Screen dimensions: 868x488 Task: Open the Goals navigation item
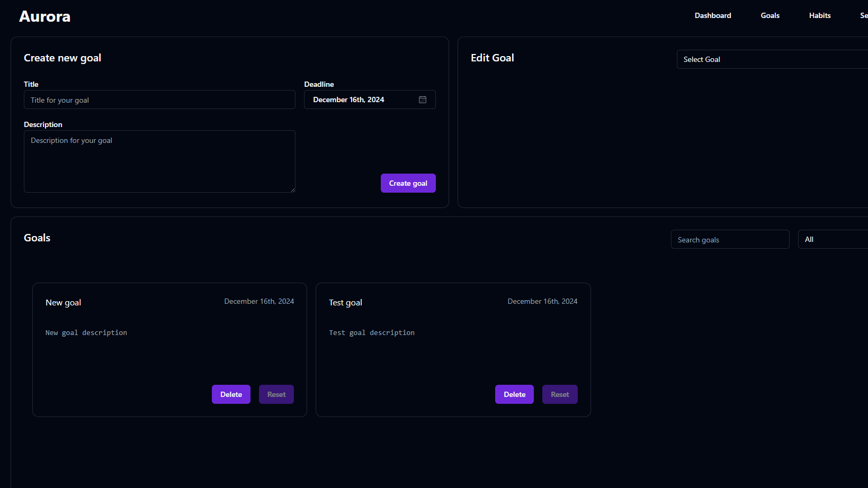click(x=769, y=15)
